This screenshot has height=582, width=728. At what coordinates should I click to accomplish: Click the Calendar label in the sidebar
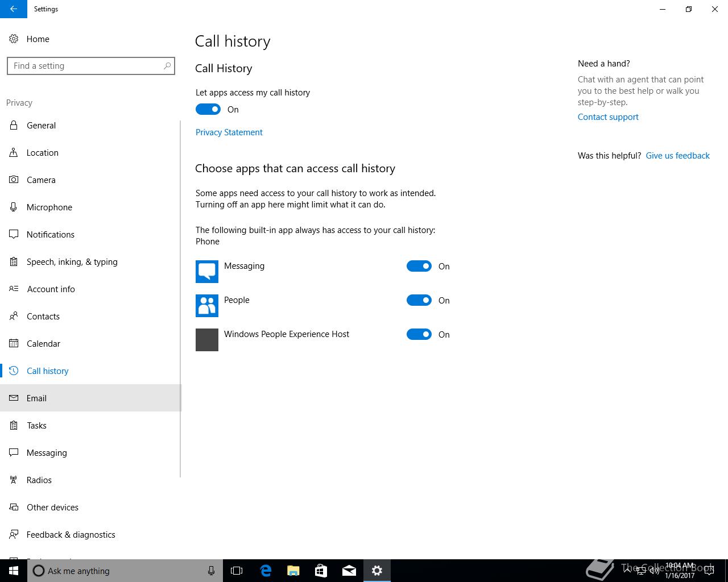[43, 343]
